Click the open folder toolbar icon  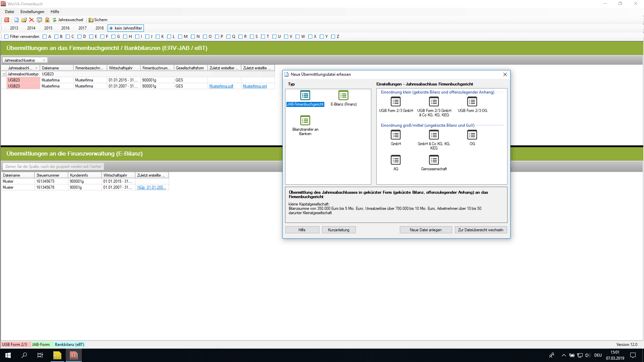click(x=24, y=20)
